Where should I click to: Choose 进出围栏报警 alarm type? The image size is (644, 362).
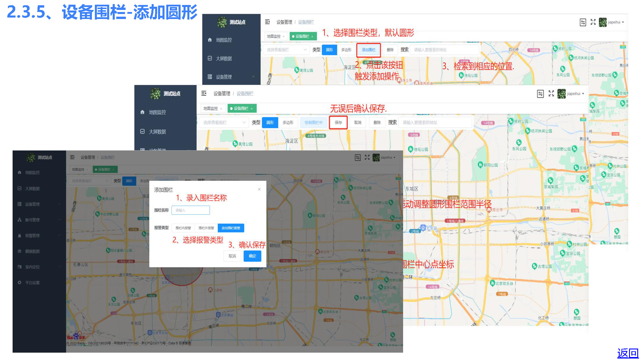tap(231, 228)
